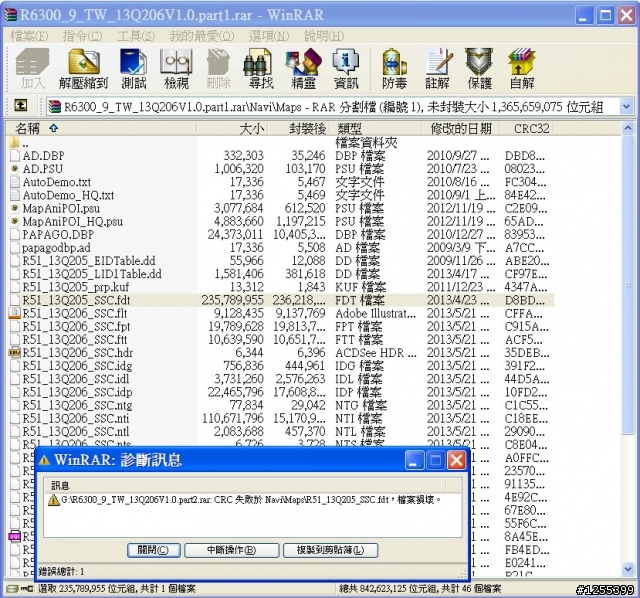Open the 精靈 (Wizard) tool
This screenshot has height=598, width=640.
pyautogui.click(x=303, y=68)
